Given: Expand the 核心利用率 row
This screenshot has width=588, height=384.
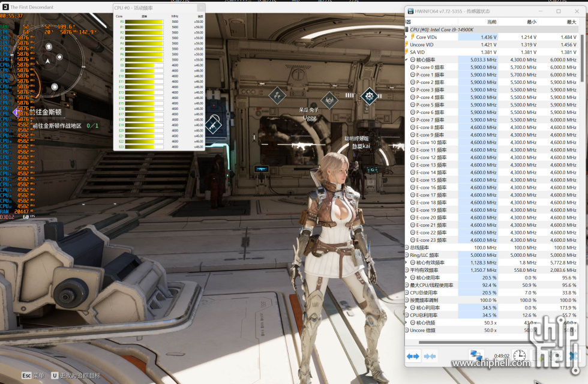Looking at the screenshot, I should point(406,307).
